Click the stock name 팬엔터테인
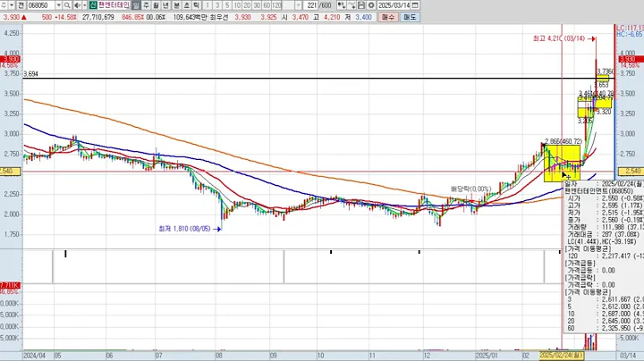Screen dimensions: 644x361 (114, 5)
